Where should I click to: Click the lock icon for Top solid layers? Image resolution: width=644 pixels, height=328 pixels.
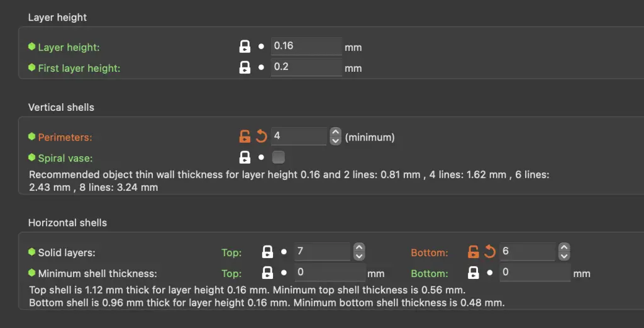click(x=267, y=252)
